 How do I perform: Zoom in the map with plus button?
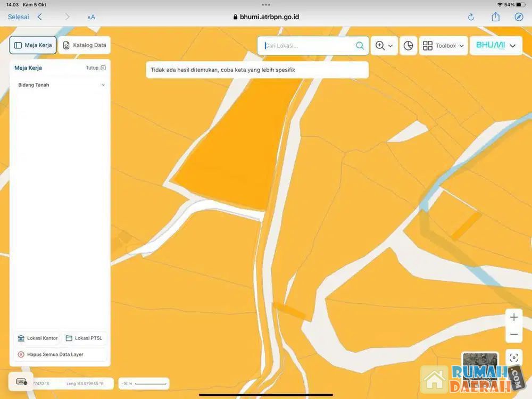pyautogui.click(x=514, y=318)
